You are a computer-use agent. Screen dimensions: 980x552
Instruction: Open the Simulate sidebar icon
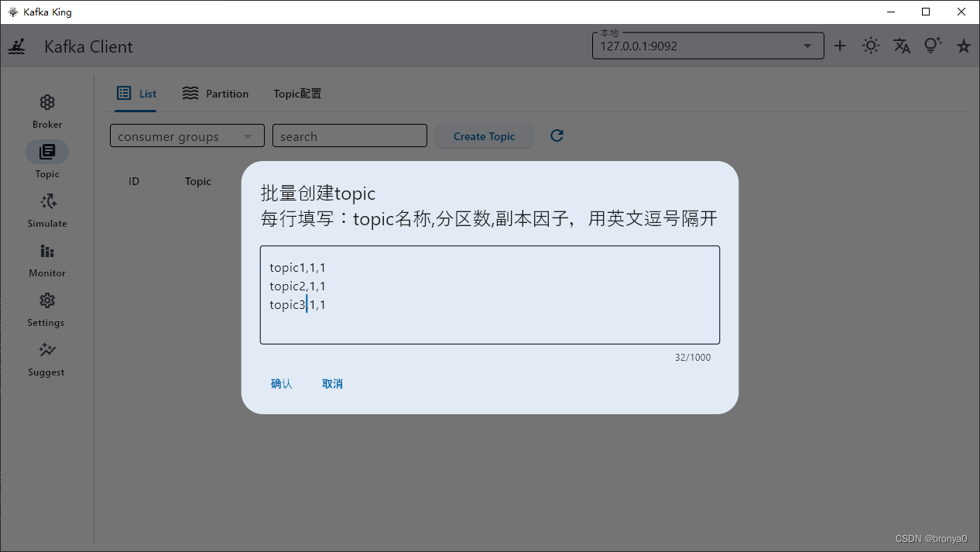pos(47,201)
